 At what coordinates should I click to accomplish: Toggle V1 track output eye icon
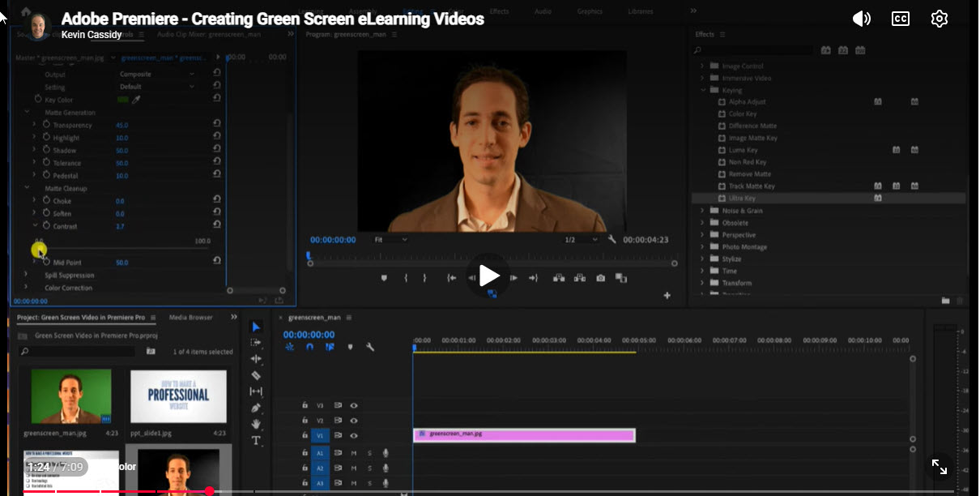354,436
